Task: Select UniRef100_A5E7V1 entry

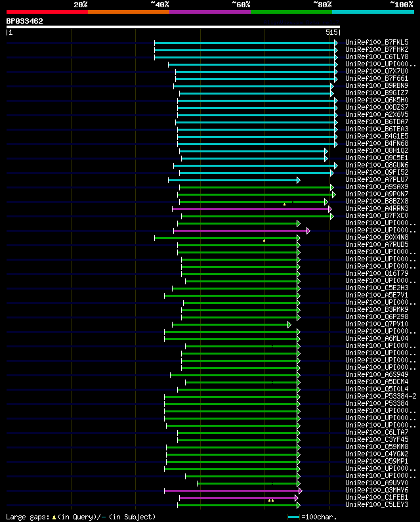Action: point(377,295)
